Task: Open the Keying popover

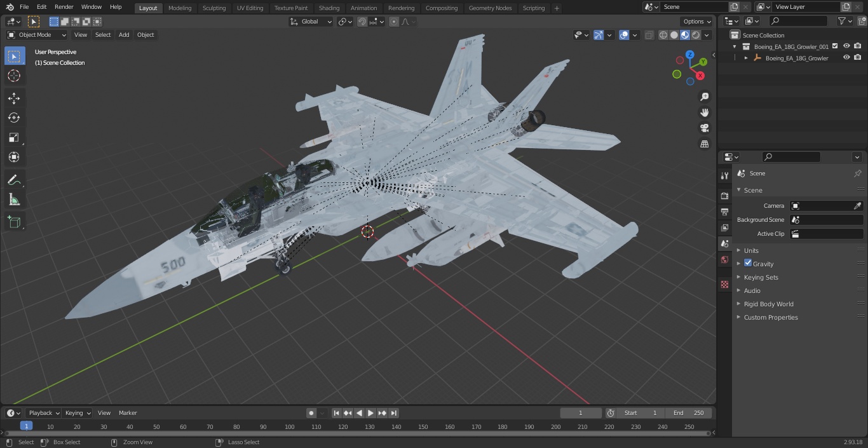Action: click(x=78, y=413)
